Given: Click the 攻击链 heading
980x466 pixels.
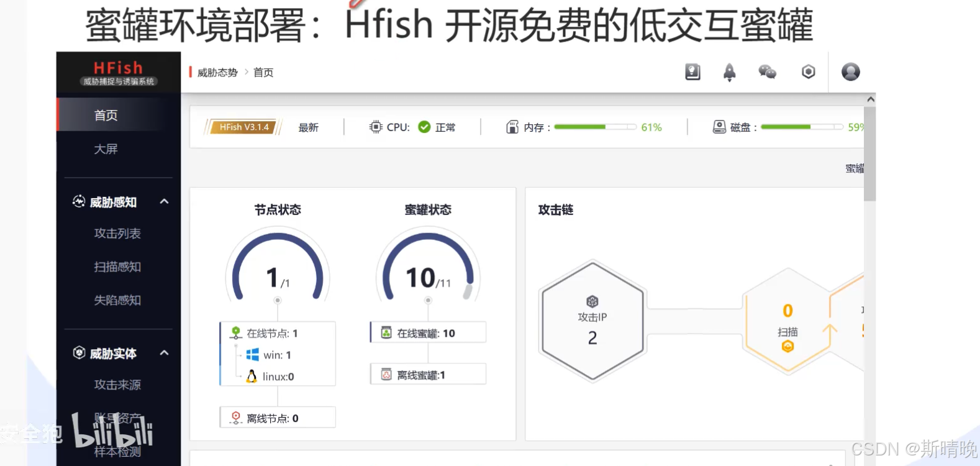Looking at the screenshot, I should (x=556, y=210).
